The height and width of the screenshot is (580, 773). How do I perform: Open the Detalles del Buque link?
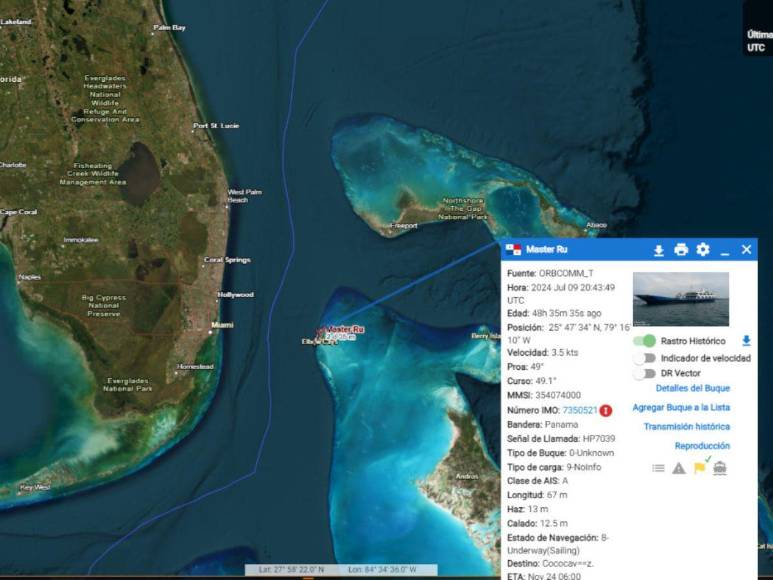(x=693, y=388)
